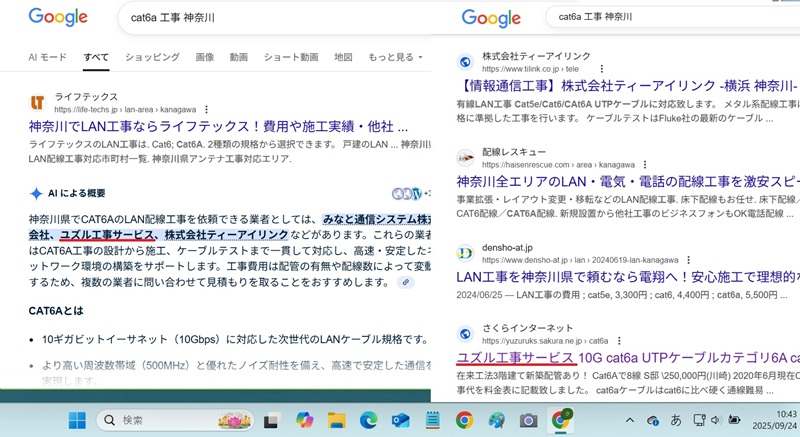Screen dimensions: 800x437
Task: Click the CAT6Aとは heading
Action: pyautogui.click(x=56, y=311)
